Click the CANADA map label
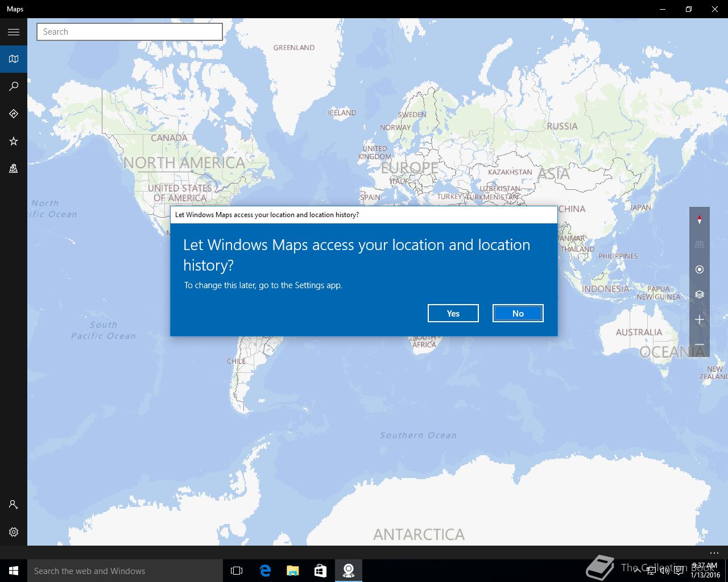 pos(169,138)
